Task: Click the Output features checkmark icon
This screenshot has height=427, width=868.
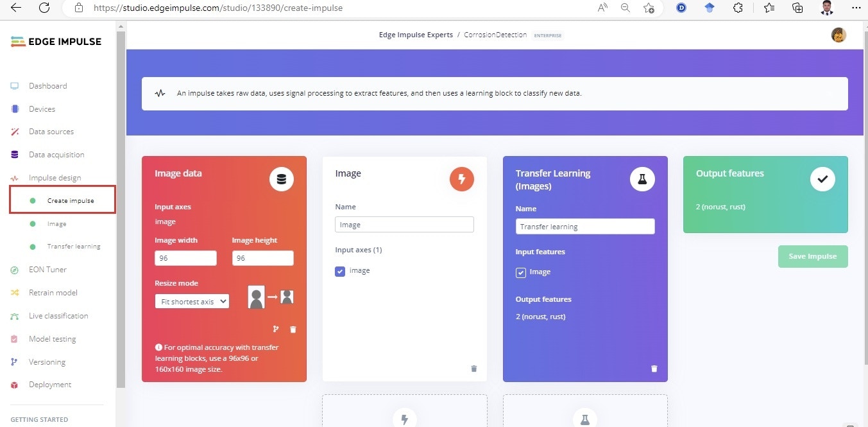Action: click(822, 179)
